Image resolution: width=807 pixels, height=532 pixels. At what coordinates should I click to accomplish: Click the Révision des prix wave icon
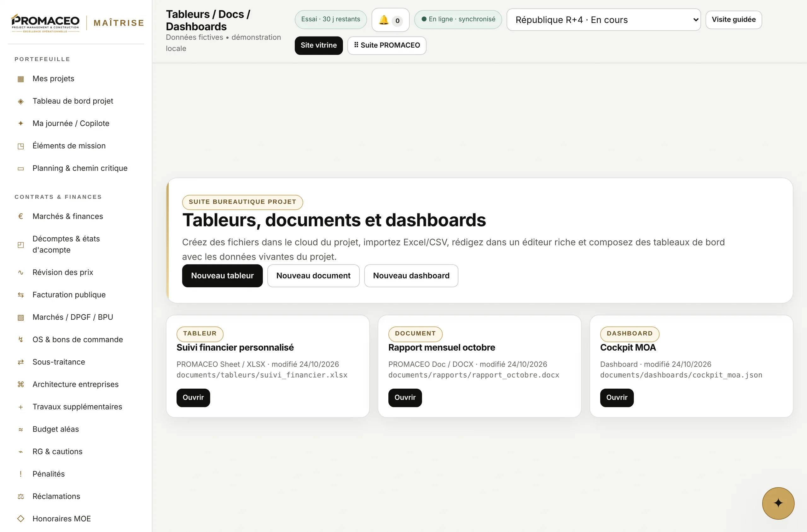pos(21,272)
